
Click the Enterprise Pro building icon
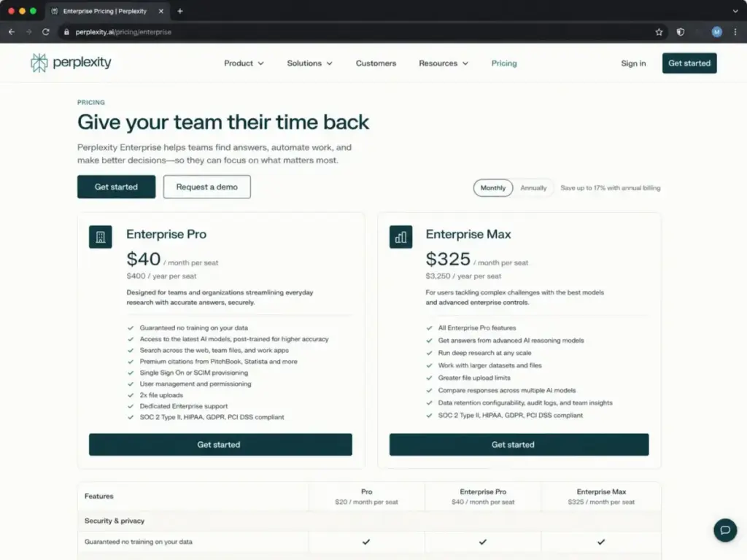click(101, 237)
